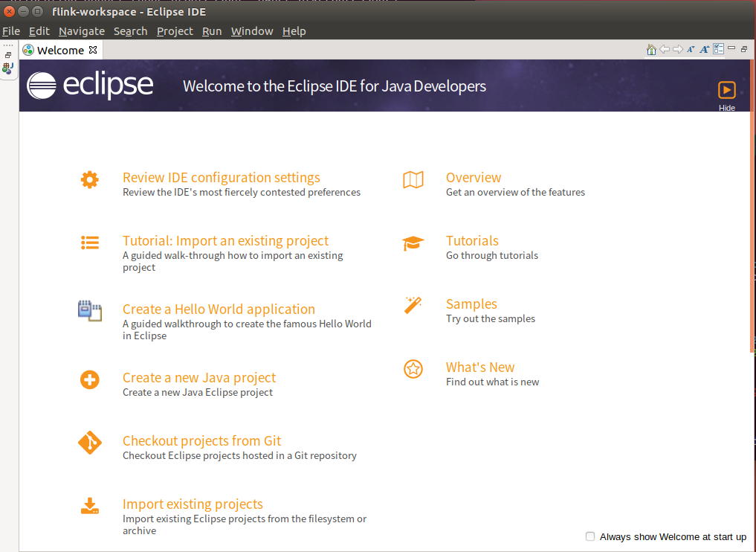Image resolution: width=756 pixels, height=552 pixels.
Task: Go back using the back arrow icon
Action: click(x=665, y=49)
